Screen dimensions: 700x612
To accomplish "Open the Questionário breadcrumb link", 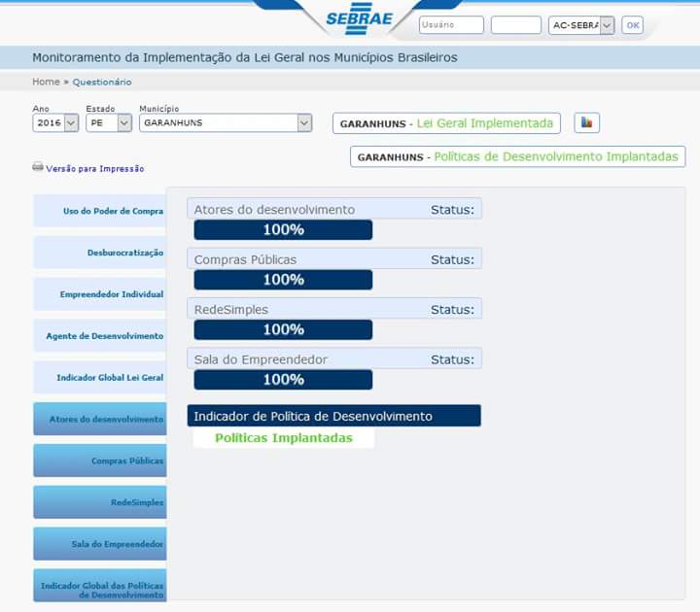I will 102,82.
